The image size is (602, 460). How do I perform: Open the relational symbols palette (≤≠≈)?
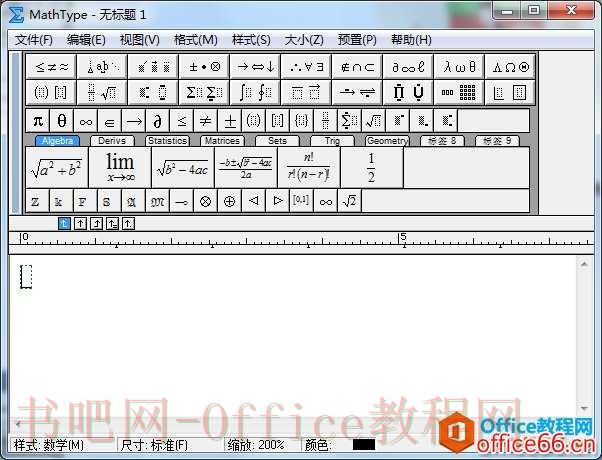(51, 67)
